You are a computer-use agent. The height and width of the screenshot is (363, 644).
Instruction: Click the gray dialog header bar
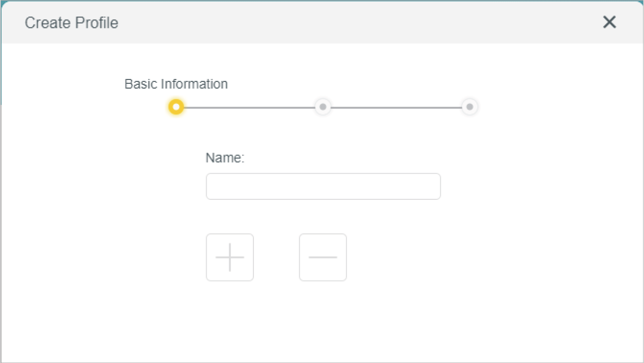337,23
